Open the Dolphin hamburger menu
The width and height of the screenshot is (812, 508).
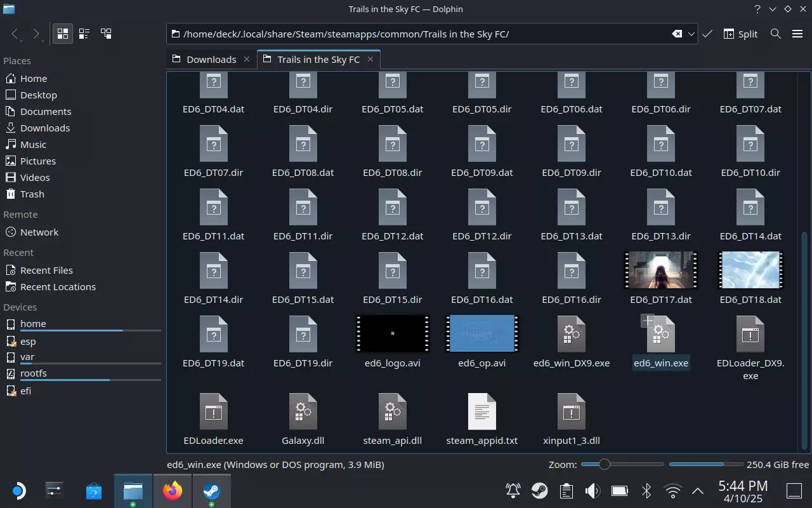(x=797, y=34)
